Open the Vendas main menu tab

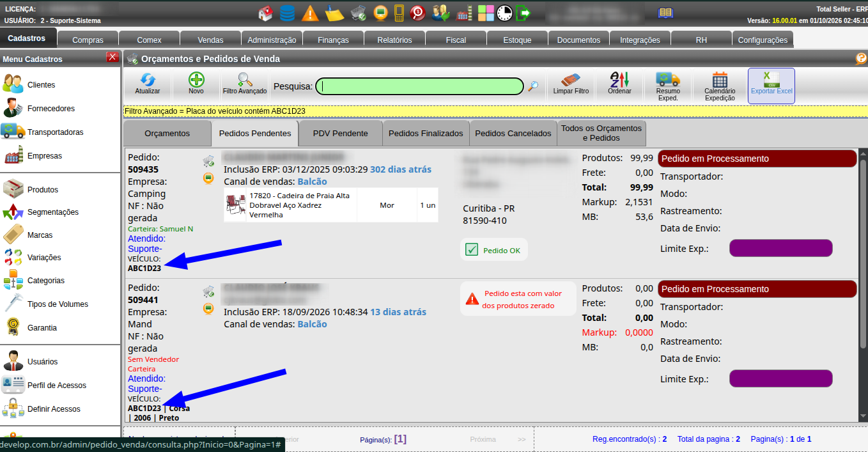pos(211,40)
